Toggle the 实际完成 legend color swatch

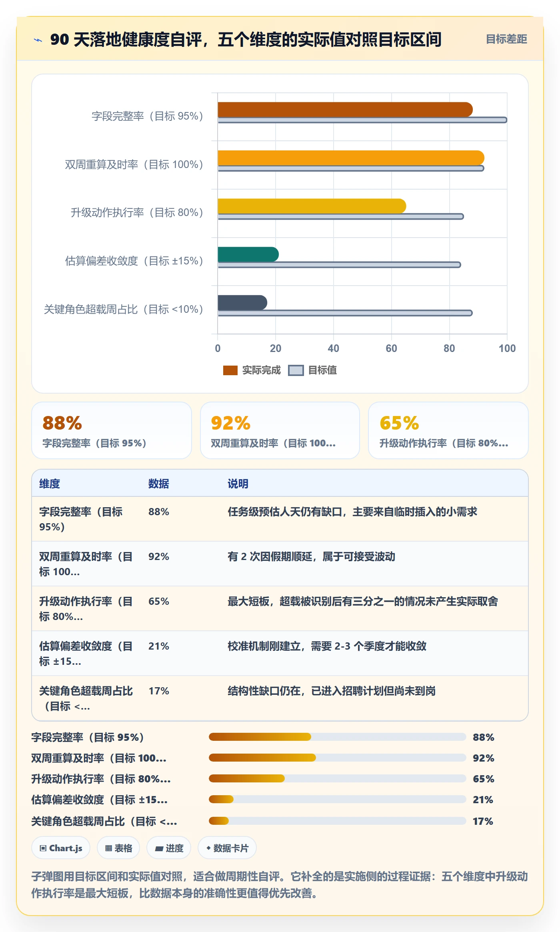click(230, 370)
